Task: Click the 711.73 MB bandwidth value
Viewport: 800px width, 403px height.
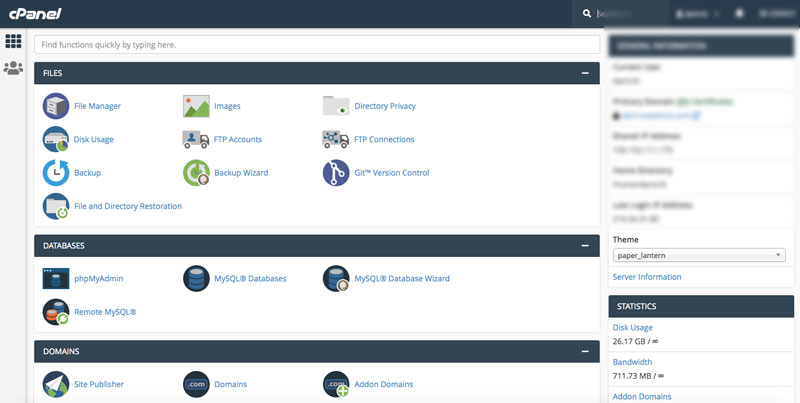Action: point(638,376)
